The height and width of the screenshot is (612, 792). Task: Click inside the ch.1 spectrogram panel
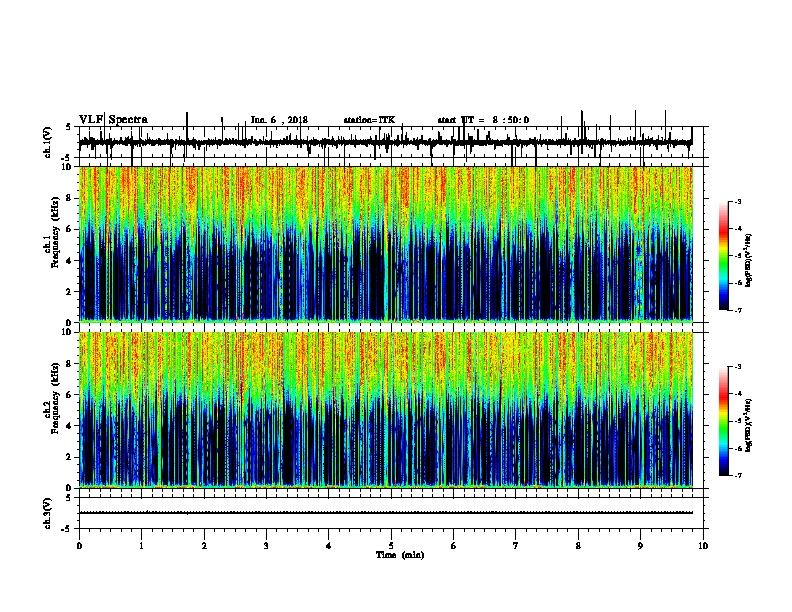click(386, 244)
